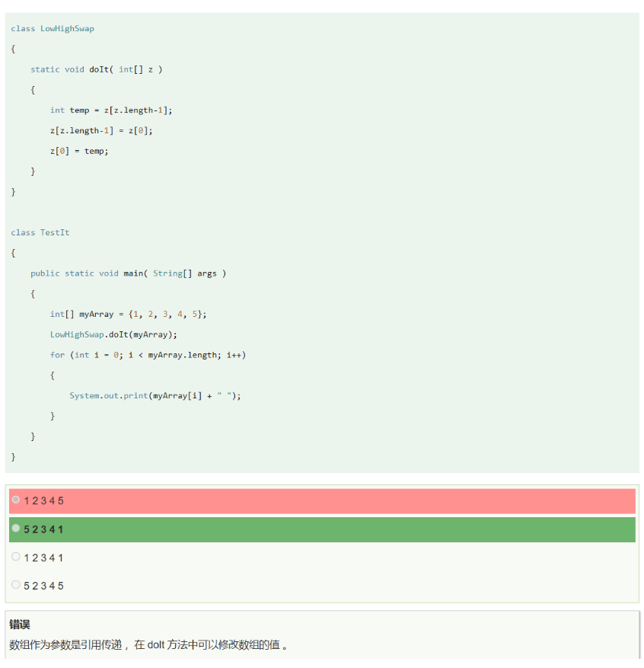Click the int[] myArray initialization line

click(x=128, y=314)
